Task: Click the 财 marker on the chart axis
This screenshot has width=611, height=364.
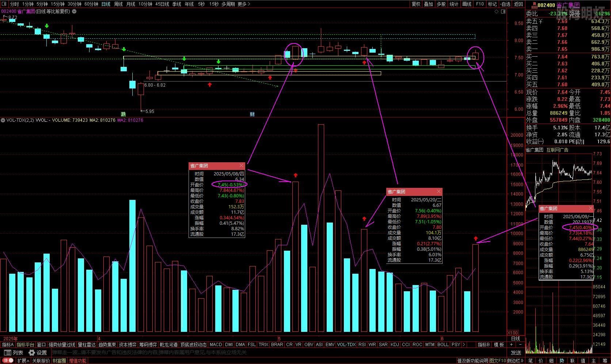Action: click(x=252, y=114)
